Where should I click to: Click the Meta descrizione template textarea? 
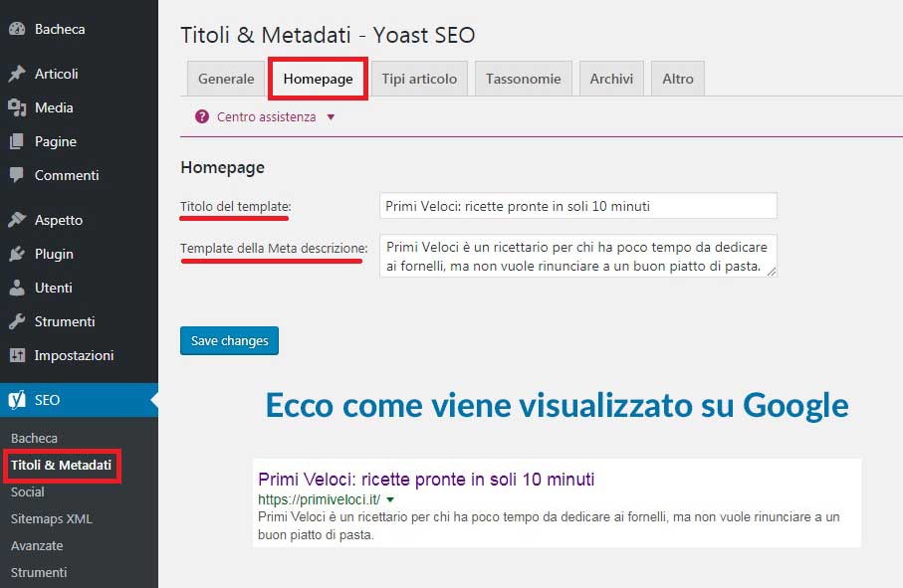click(x=578, y=256)
